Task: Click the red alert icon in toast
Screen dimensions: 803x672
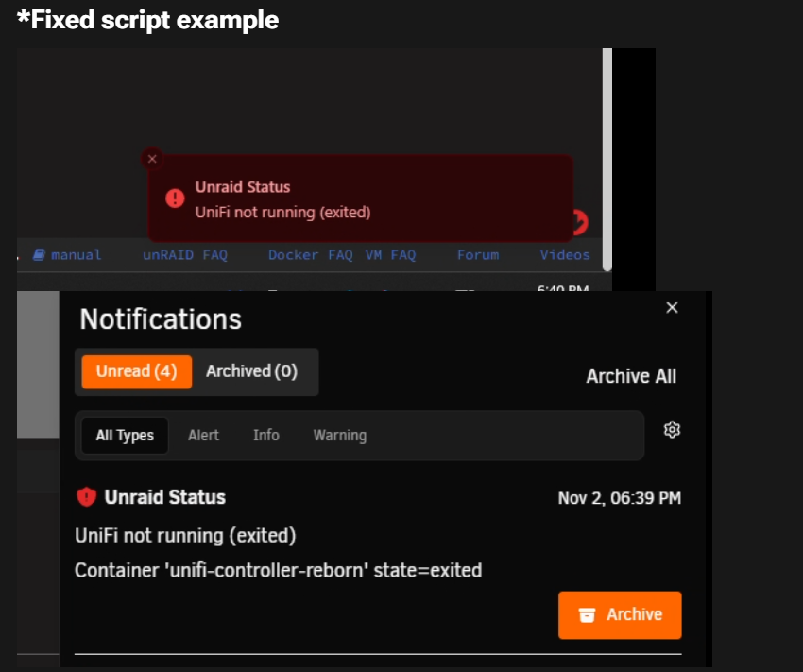Action: [x=175, y=198]
